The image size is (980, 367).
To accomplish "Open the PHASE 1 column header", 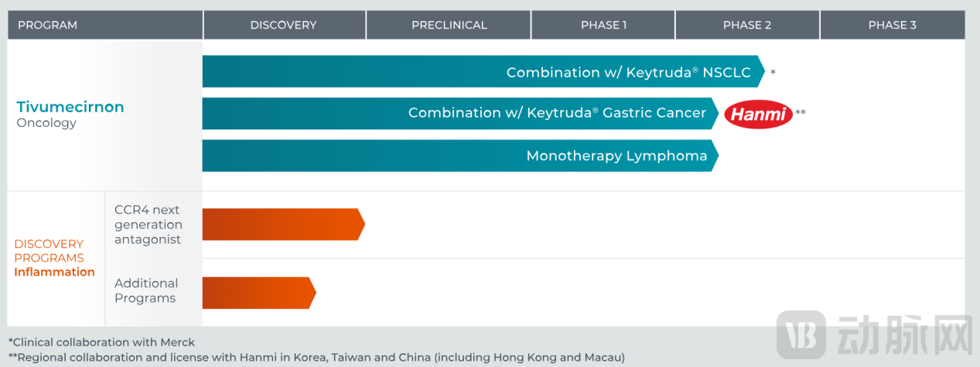I will 603,25.
